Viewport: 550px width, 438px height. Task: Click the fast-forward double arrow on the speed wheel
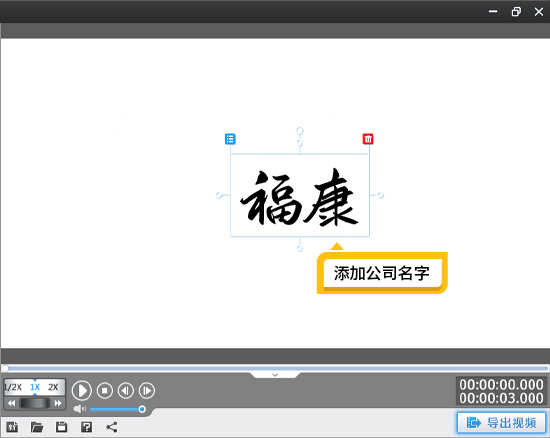pyautogui.click(x=58, y=403)
